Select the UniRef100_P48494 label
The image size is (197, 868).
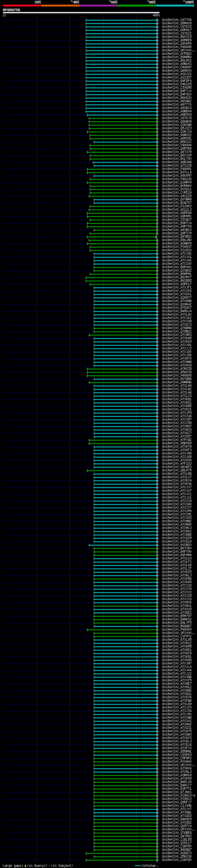(x=177, y=145)
